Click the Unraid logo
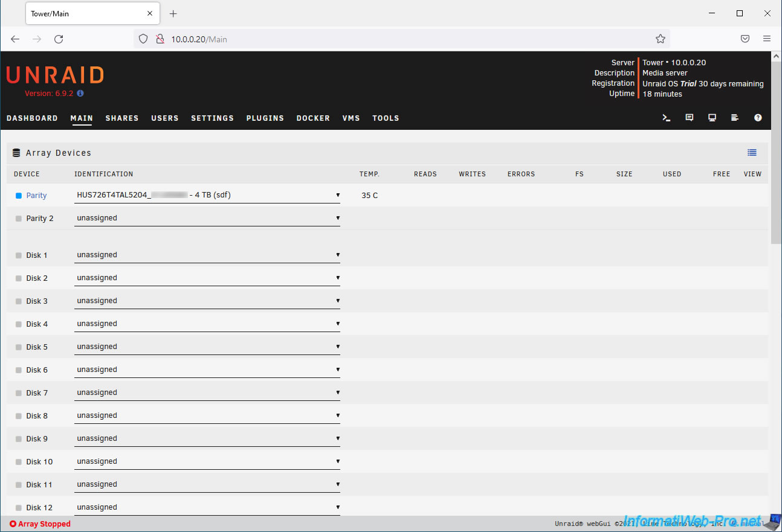782x532 pixels. (55, 75)
